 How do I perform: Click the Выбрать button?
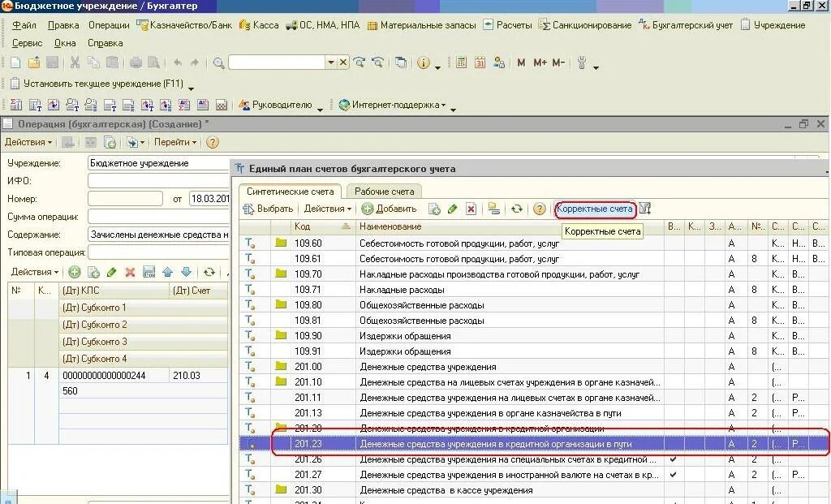click(x=268, y=209)
